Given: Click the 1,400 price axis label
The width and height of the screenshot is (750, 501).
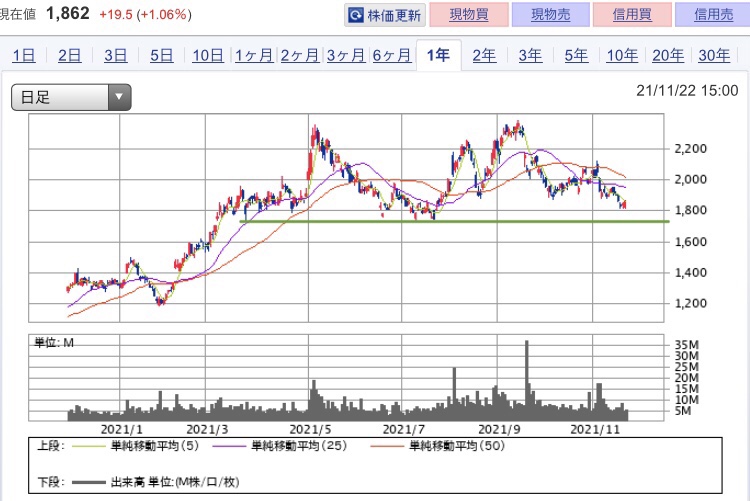Looking at the screenshot, I should [x=690, y=272].
